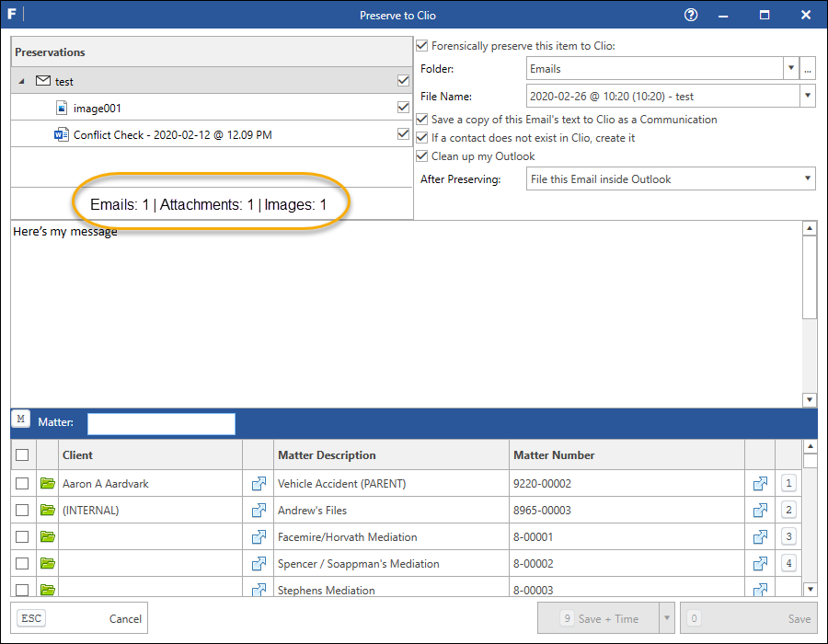The height and width of the screenshot is (644, 828).
Task: Click the Save + Time button
Action: tap(598, 617)
